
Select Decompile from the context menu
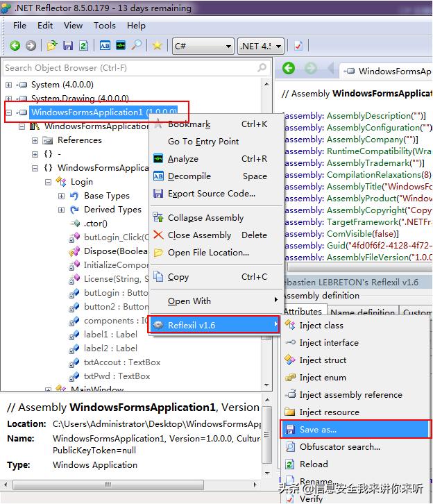coord(189,176)
